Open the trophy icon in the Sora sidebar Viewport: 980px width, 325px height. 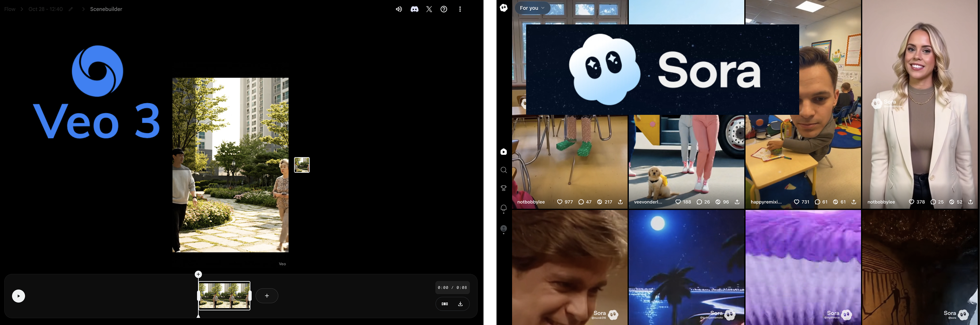[504, 188]
